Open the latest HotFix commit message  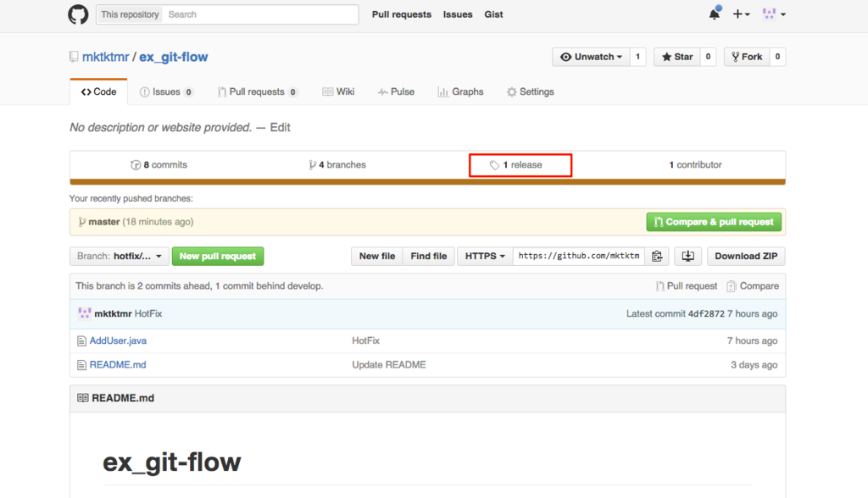pyautogui.click(x=148, y=313)
